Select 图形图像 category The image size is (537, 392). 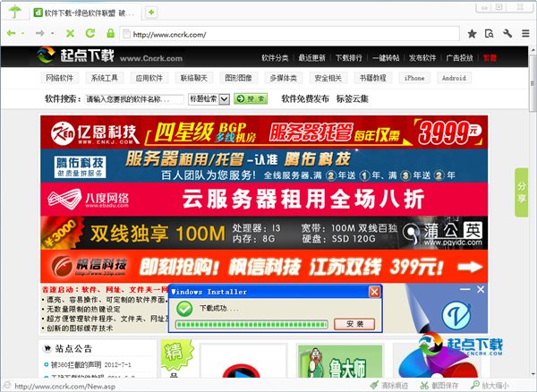[238, 78]
